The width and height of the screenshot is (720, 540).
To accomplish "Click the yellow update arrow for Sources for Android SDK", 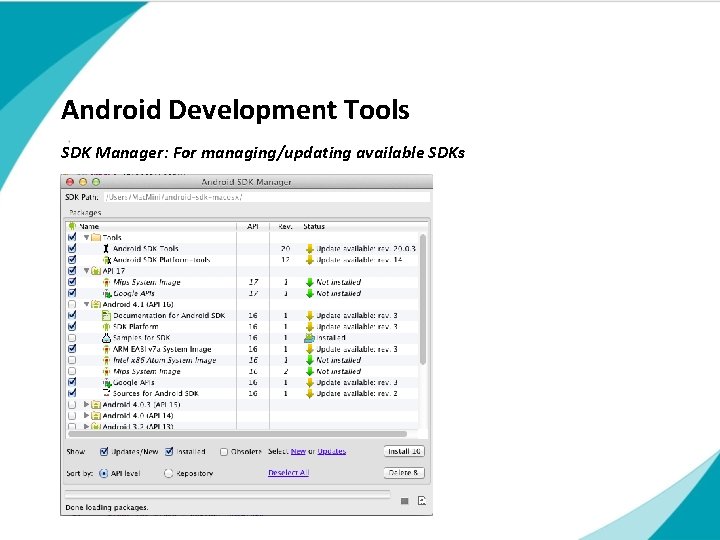I will (x=309, y=394).
